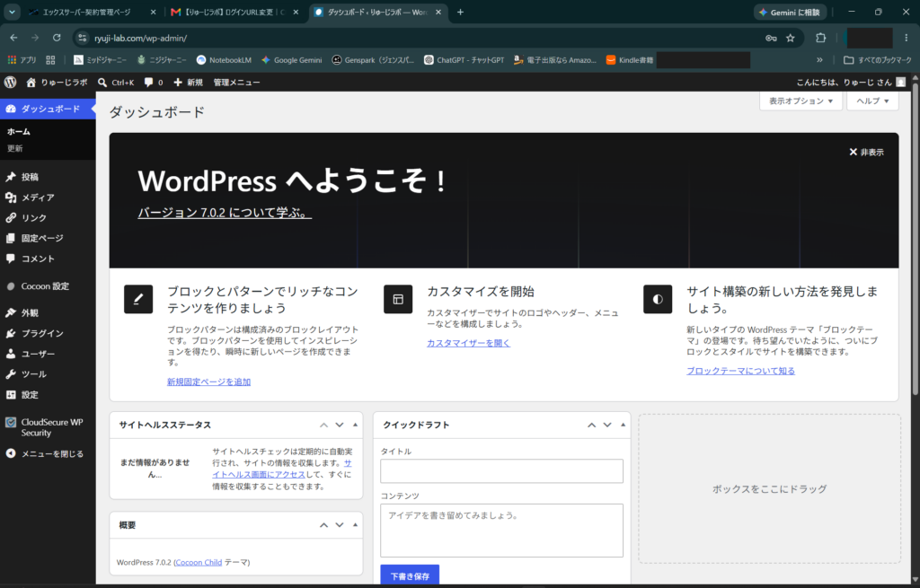The image size is (920, 588).
Task: Focus the タイトル input field
Action: pos(501,471)
